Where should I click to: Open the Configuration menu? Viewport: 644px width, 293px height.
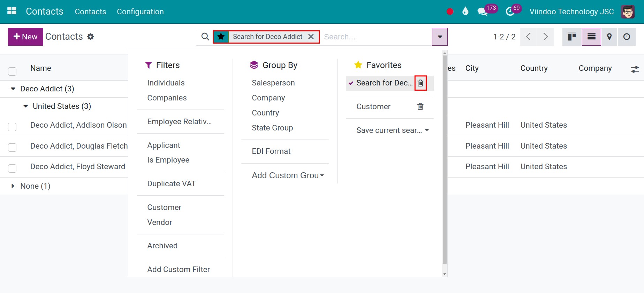tap(140, 12)
